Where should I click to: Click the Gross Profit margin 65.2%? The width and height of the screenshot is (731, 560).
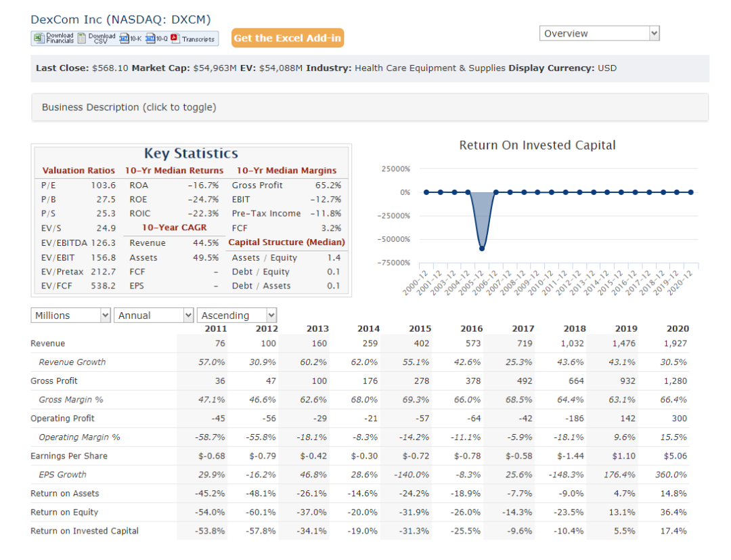tap(328, 186)
